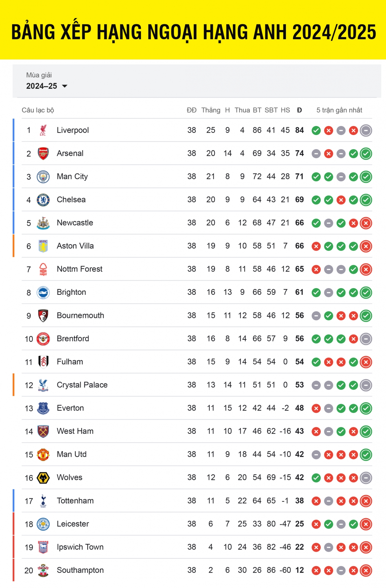This screenshot has height=588, width=386.
Task: Select Liverpool's latest match draw indicator
Action: coord(366,131)
